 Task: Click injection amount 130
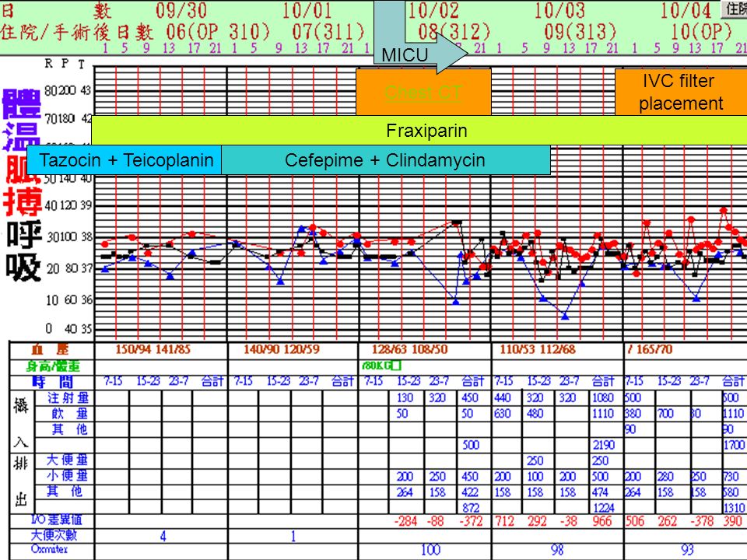(x=405, y=397)
